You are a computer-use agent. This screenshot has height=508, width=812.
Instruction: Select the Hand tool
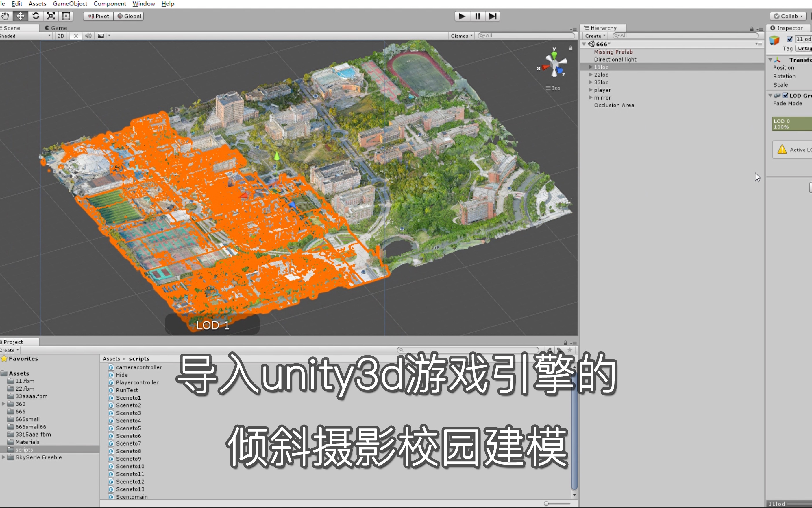click(6, 16)
